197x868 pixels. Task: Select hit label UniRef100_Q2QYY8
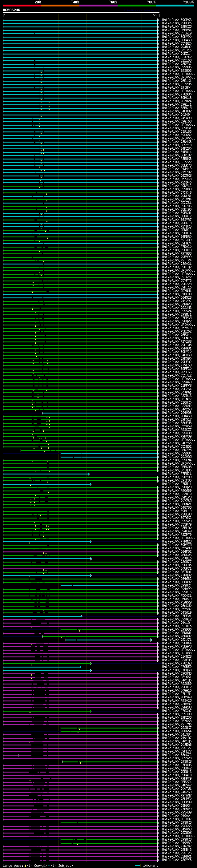click(177, 860)
